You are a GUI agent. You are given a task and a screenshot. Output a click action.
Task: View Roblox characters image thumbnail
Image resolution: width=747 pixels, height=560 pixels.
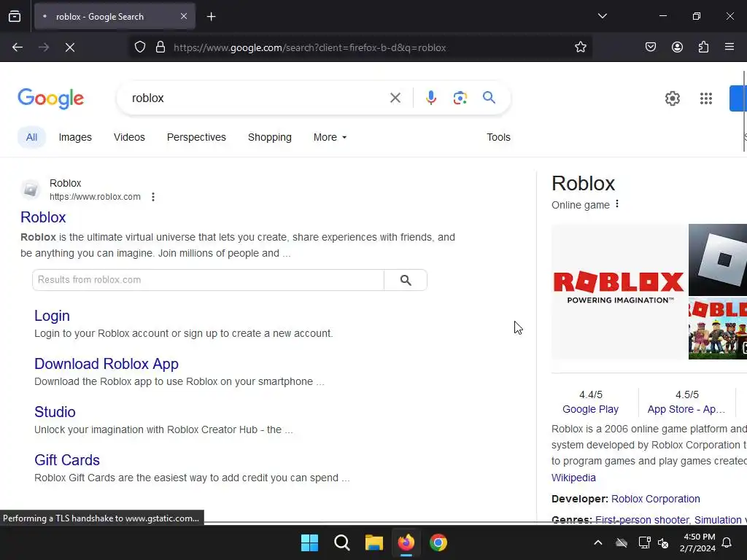[718, 329]
